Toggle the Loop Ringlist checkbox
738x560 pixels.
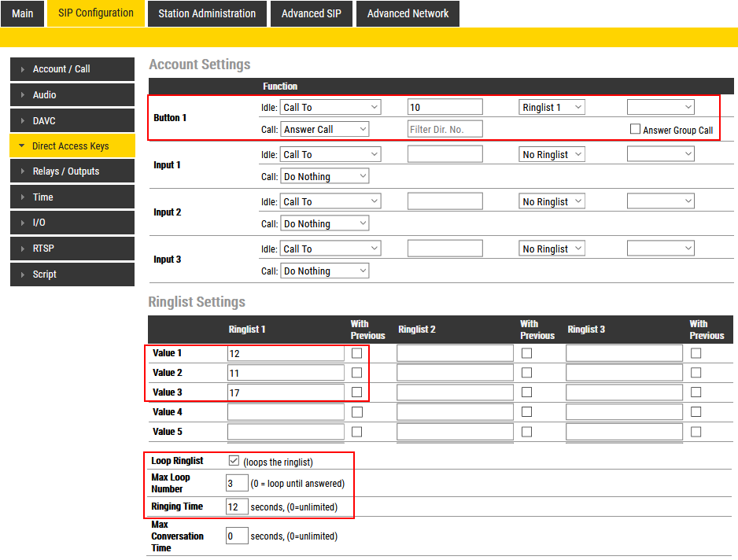(234, 461)
